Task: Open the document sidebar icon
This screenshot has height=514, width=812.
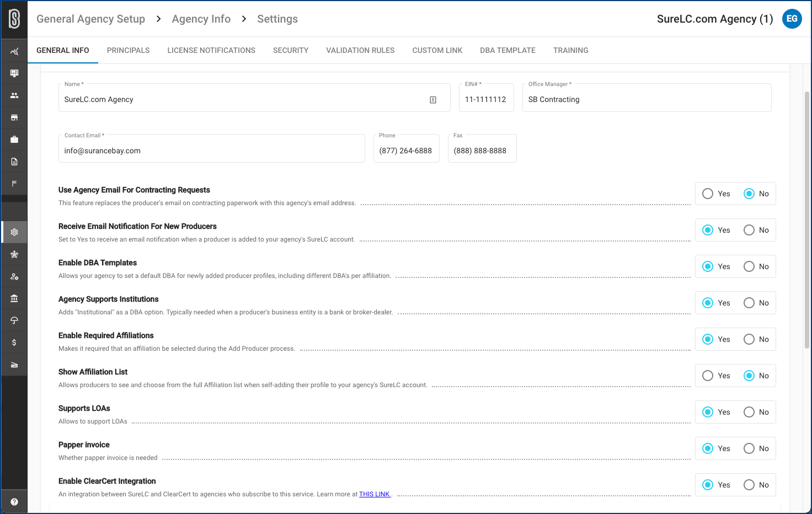Action: tap(14, 162)
